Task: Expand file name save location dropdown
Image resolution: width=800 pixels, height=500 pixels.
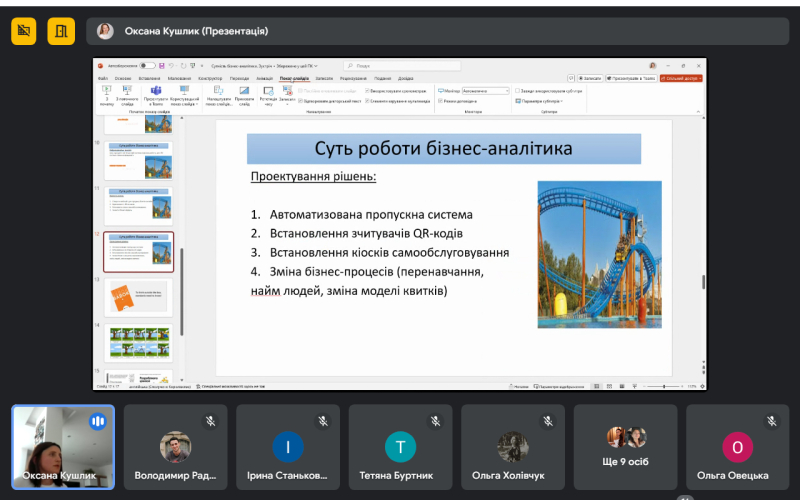Action: (316, 66)
